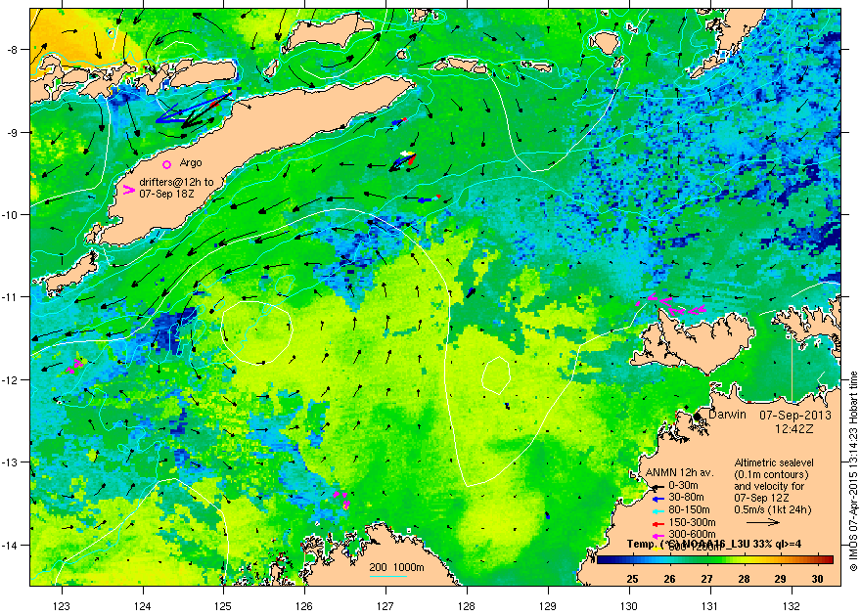Select the '07-Sep 18Z' drifter text

(166, 194)
